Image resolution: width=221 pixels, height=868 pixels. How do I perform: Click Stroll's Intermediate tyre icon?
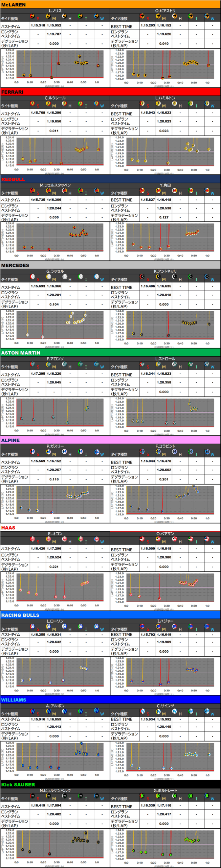(191, 364)
